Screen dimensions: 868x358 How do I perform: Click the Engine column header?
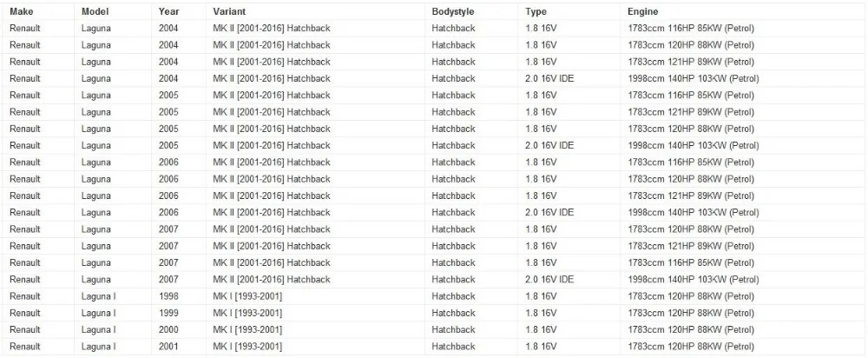point(642,11)
